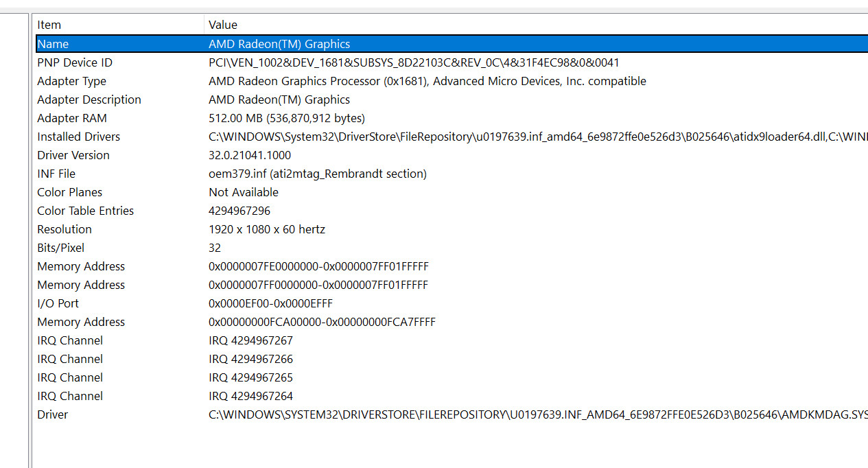Select the Bits/Pixel row
868x468 pixels.
[451, 248]
